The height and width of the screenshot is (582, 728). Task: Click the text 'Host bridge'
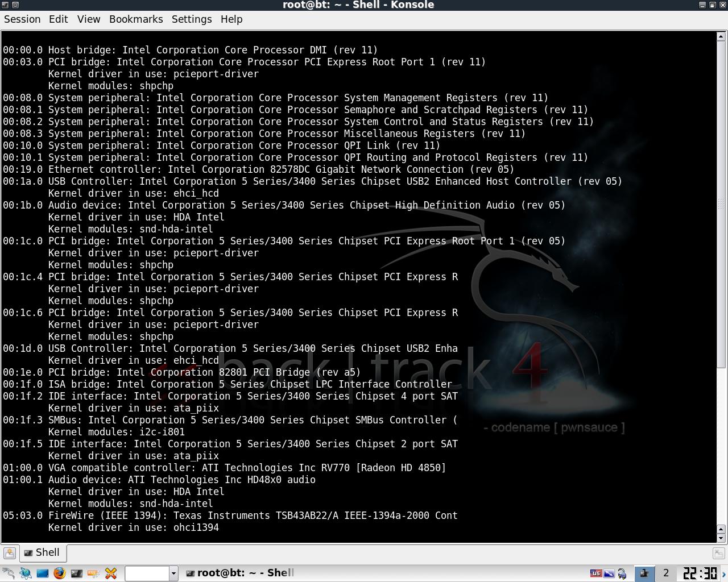(80, 50)
